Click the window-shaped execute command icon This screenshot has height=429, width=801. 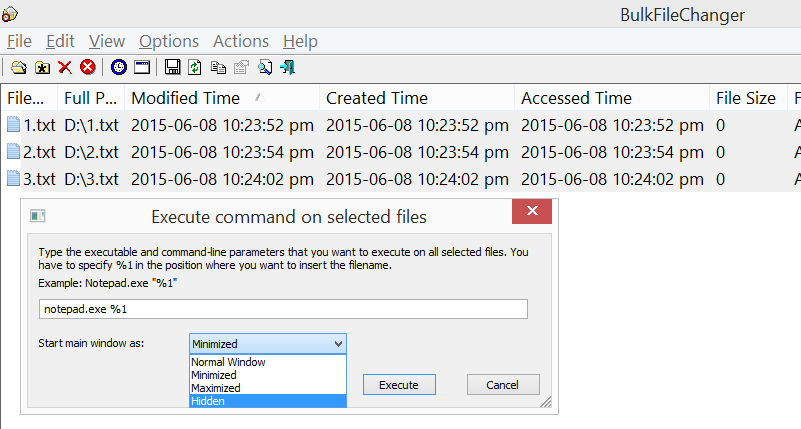point(142,68)
